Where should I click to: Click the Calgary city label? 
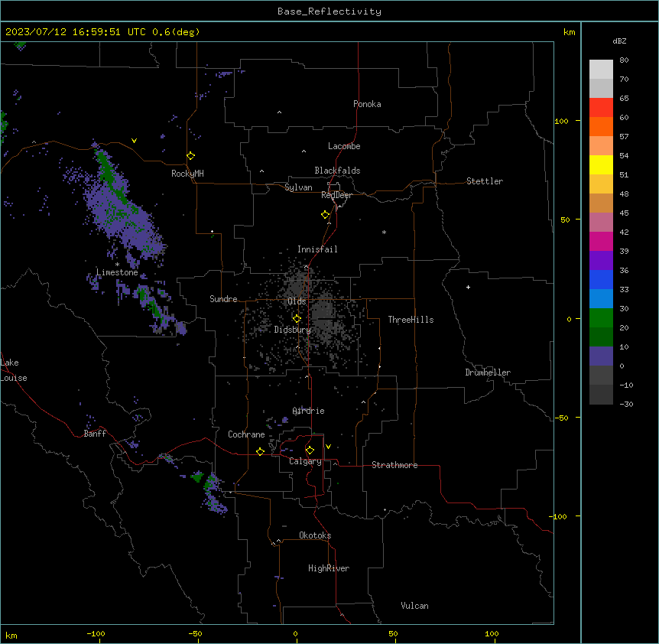(305, 461)
